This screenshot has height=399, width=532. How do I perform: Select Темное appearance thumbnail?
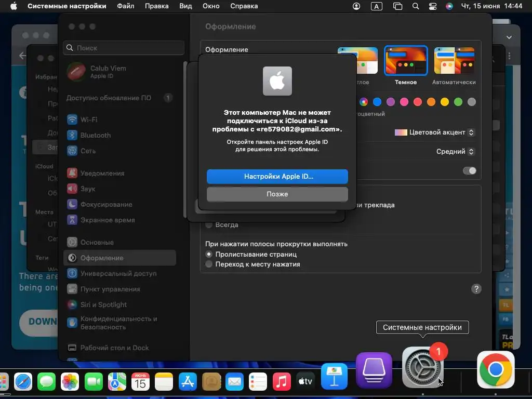[x=406, y=61]
